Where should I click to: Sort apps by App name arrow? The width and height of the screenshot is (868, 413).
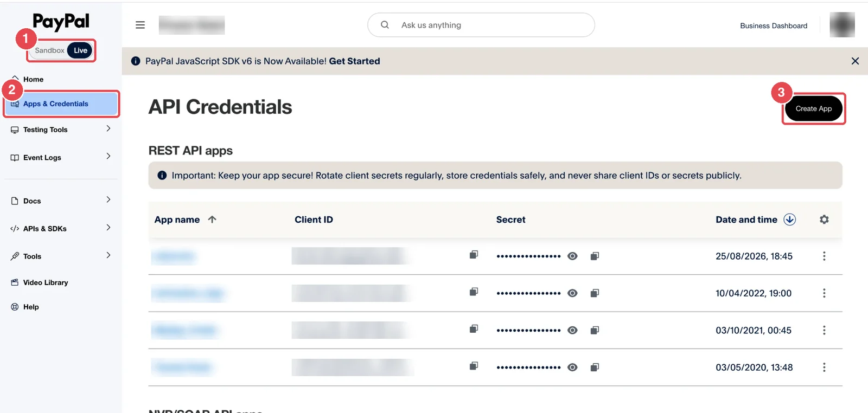point(212,220)
